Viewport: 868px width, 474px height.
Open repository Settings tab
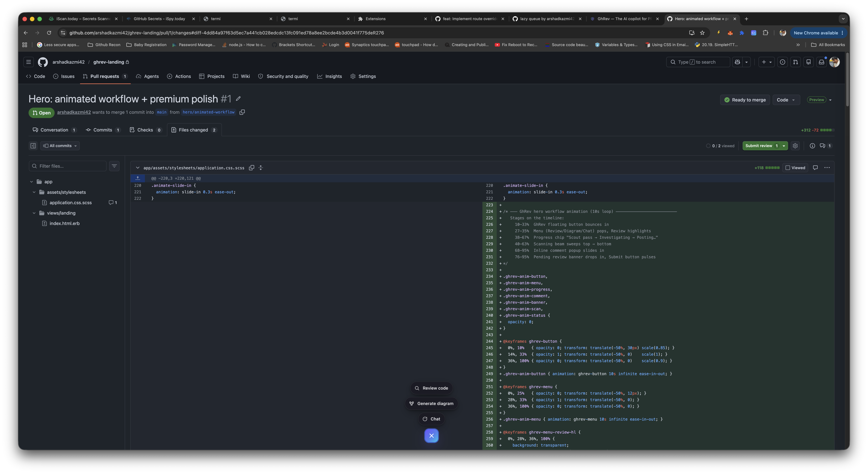coord(363,76)
